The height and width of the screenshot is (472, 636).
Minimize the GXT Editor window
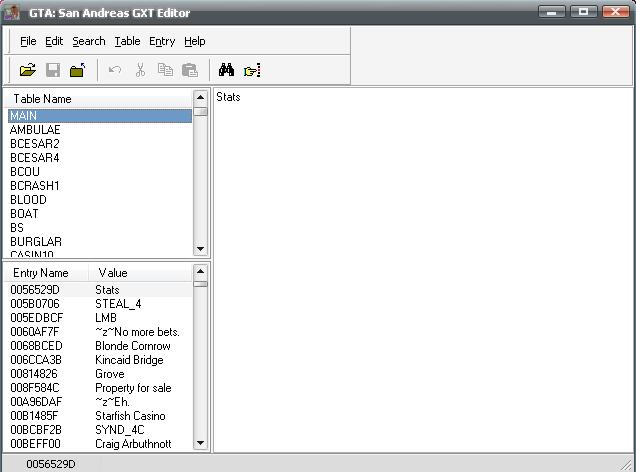[552, 12]
